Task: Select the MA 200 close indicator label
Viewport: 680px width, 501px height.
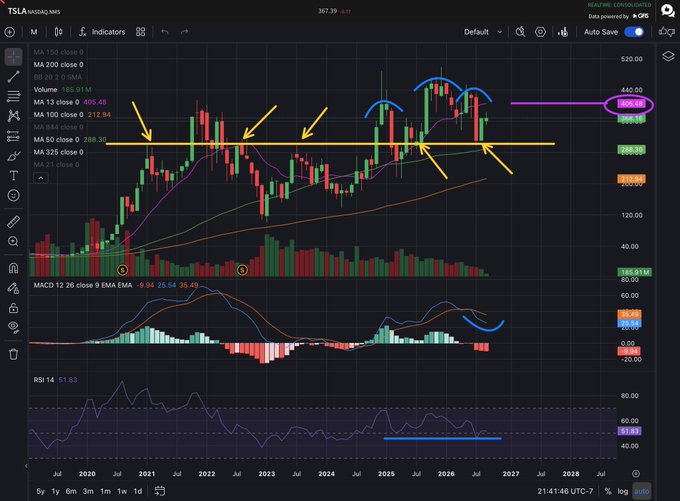Action: click(x=58, y=65)
